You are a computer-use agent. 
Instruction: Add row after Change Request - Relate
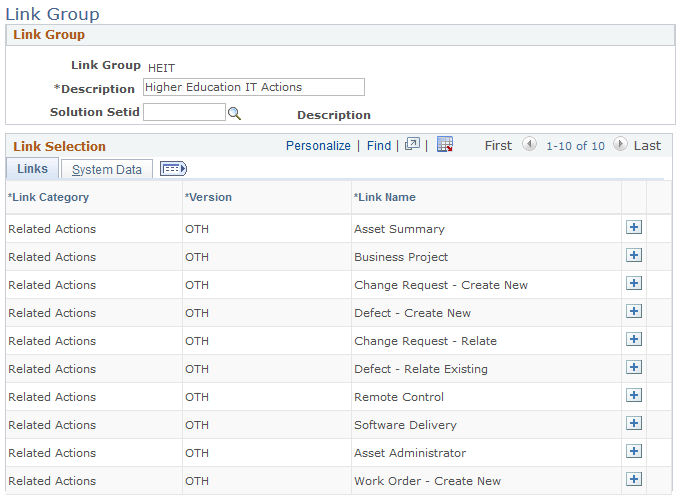click(634, 339)
